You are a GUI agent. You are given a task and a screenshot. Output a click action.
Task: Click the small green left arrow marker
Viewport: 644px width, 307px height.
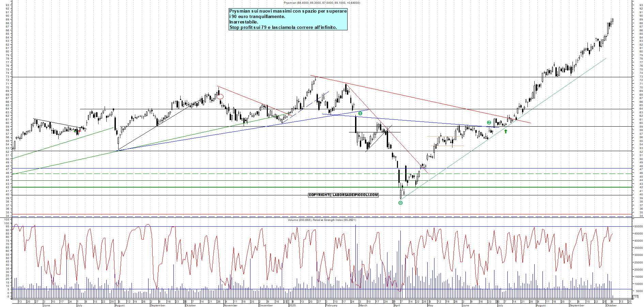pyautogui.click(x=75, y=131)
